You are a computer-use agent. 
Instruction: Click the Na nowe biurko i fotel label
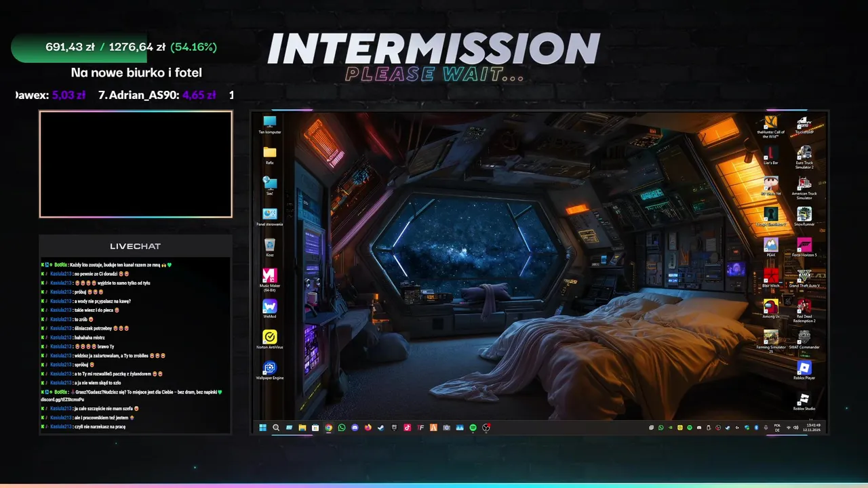[x=136, y=73]
